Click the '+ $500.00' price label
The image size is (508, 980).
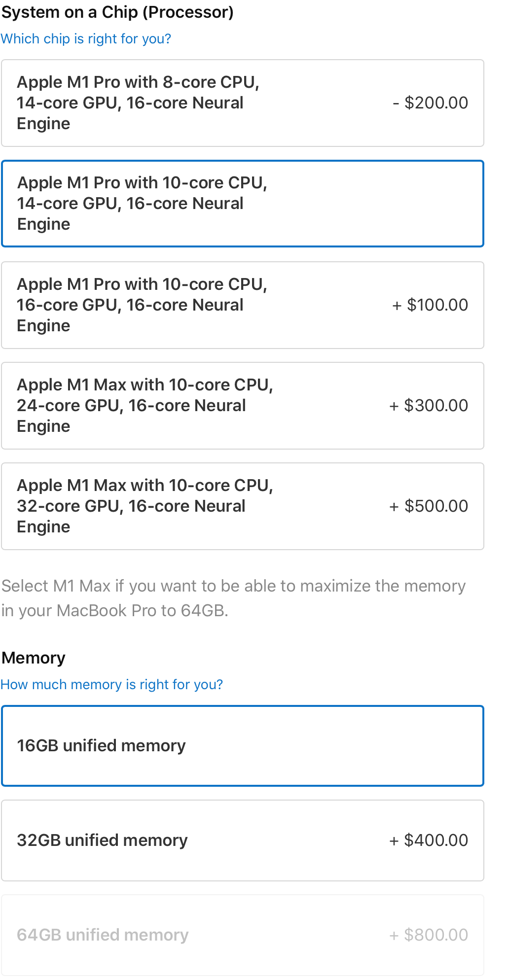point(429,506)
